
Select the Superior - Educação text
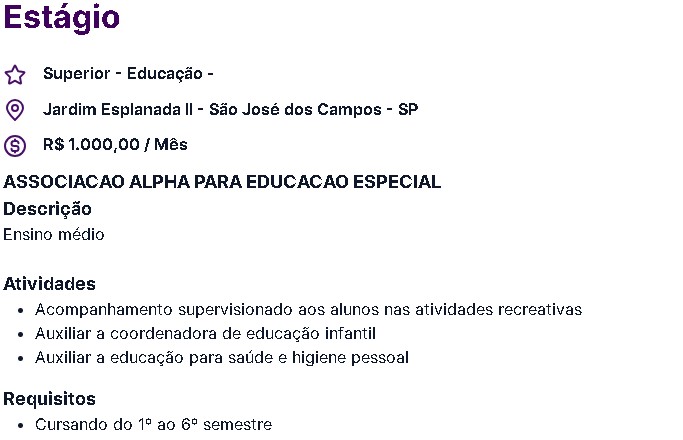[x=128, y=74]
